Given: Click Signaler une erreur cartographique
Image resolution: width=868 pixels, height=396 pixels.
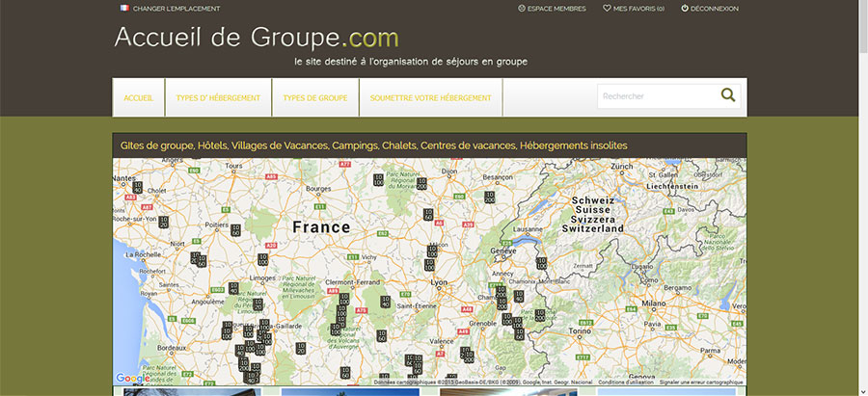Looking at the screenshot, I should (701, 383).
